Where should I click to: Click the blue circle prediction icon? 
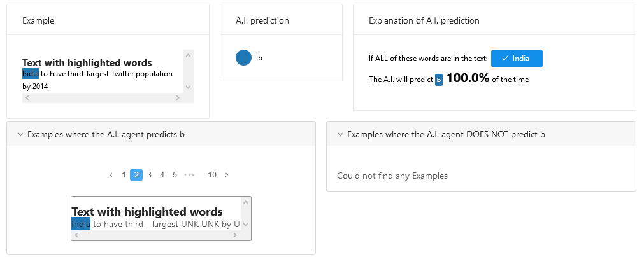pyautogui.click(x=243, y=57)
